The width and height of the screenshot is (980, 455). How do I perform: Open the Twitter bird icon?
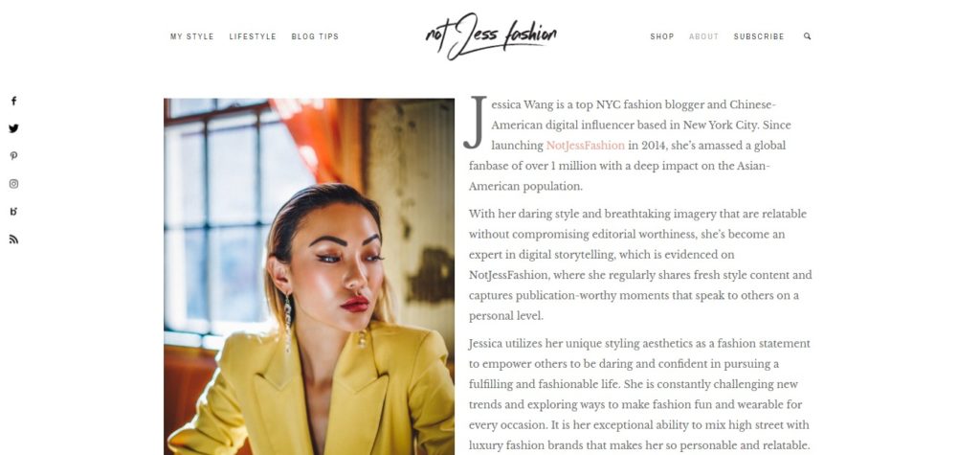pos(13,128)
